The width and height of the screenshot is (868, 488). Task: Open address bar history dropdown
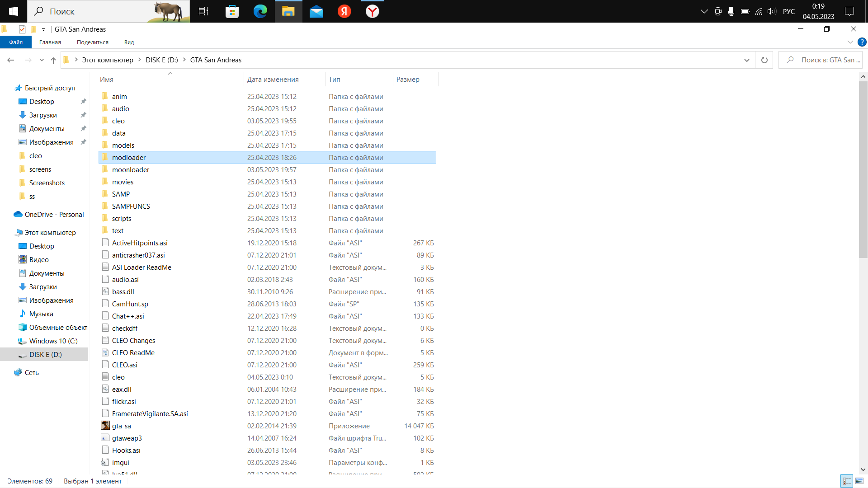tap(746, 60)
